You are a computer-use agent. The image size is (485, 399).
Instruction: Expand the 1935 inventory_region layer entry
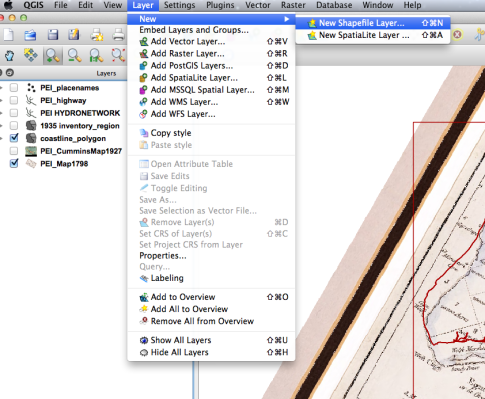(x=1, y=126)
